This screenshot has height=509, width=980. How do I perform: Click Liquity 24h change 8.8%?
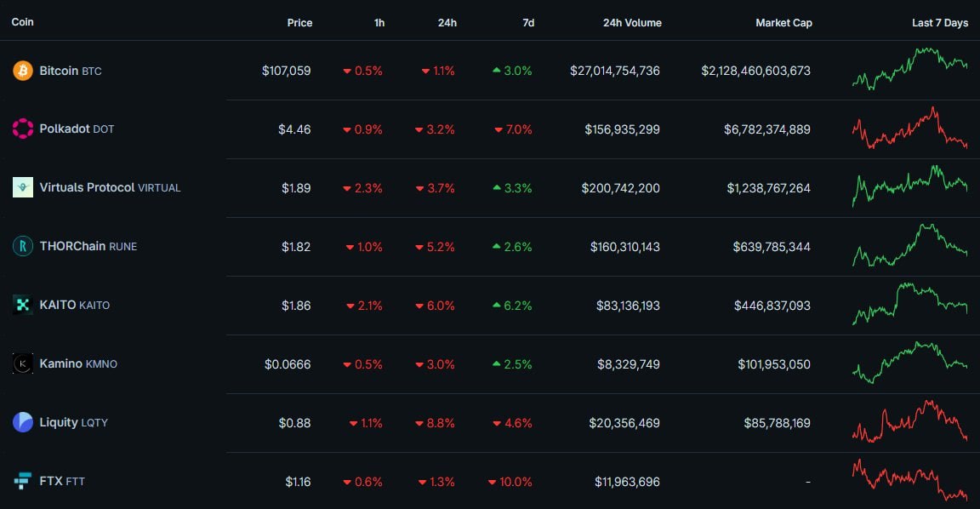(435, 423)
